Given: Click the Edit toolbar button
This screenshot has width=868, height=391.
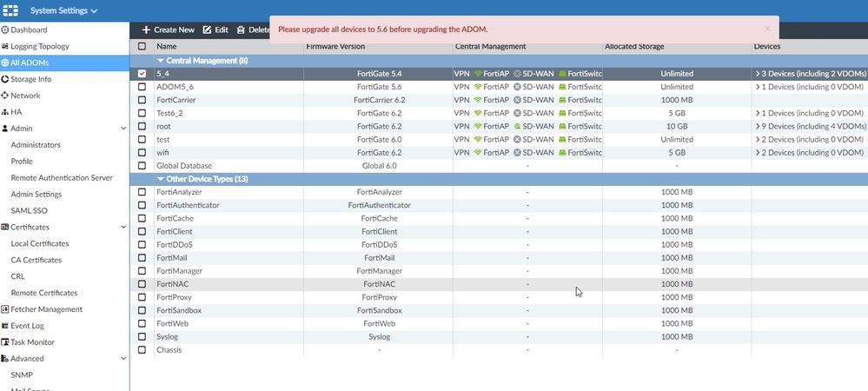Looking at the screenshot, I should (x=215, y=30).
